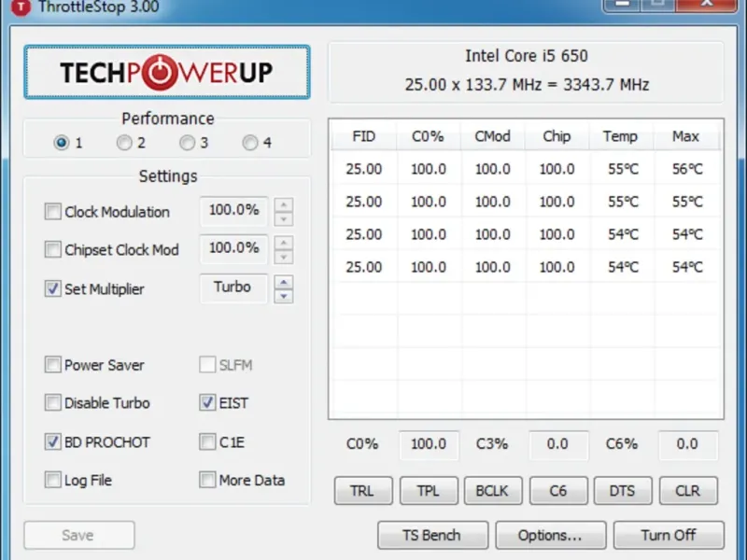Click the Temp column header
Screen dimensions: 747x560
621,136
